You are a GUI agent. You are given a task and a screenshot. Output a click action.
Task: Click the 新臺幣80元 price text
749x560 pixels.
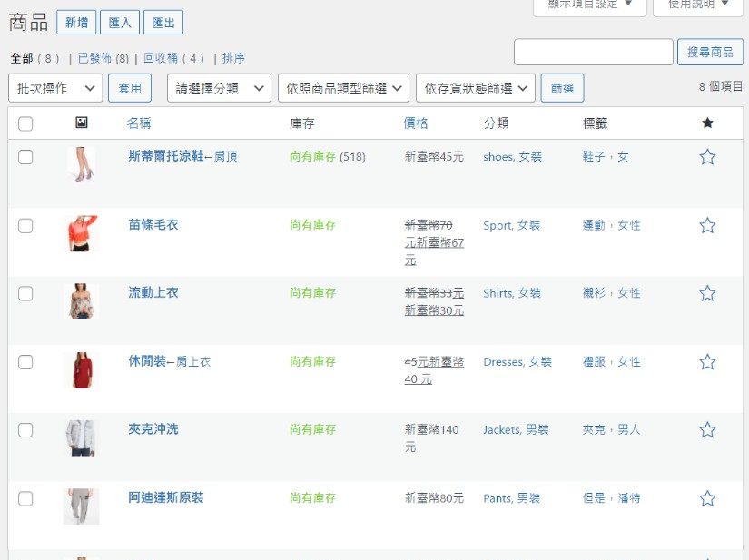pyautogui.click(x=434, y=498)
